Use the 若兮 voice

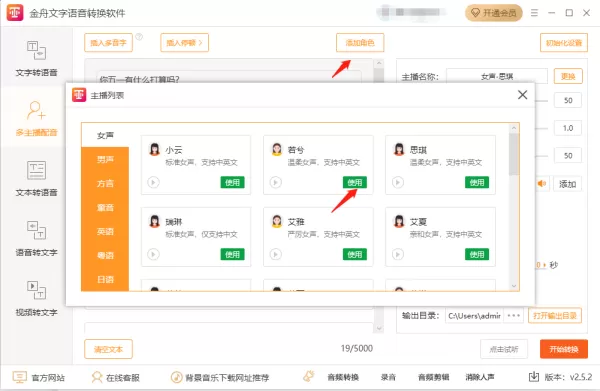[x=355, y=182]
